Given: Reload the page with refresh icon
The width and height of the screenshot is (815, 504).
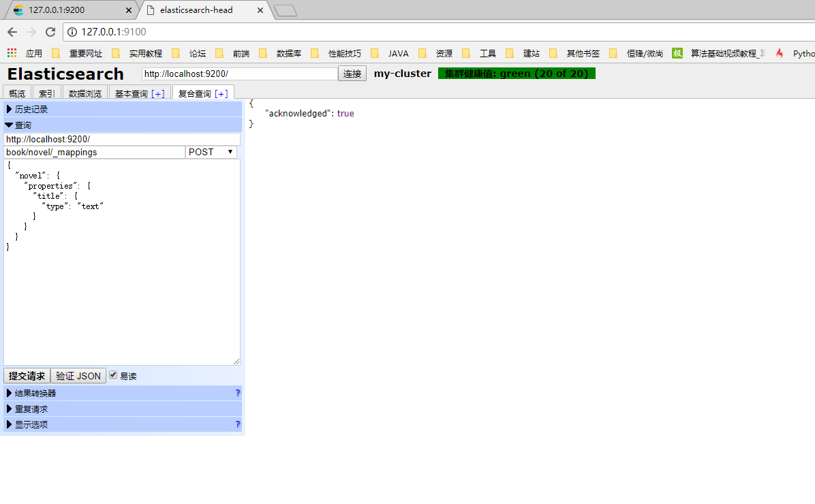Looking at the screenshot, I should pos(50,32).
